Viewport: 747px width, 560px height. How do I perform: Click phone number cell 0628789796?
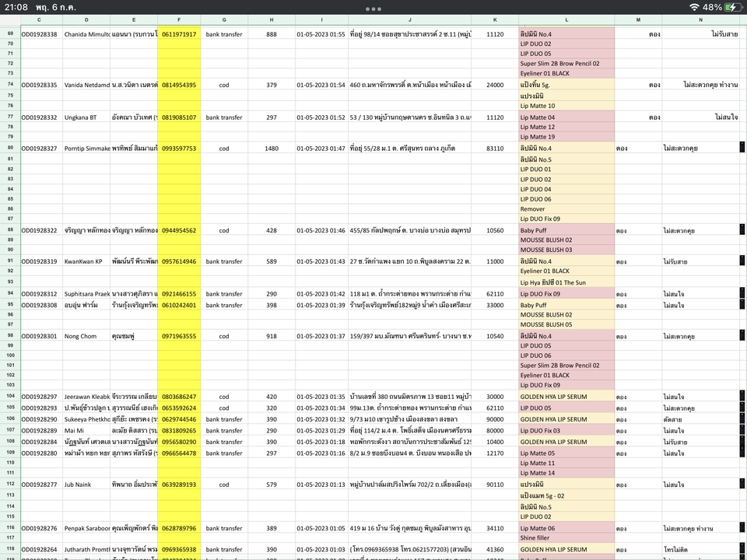[x=179, y=529]
